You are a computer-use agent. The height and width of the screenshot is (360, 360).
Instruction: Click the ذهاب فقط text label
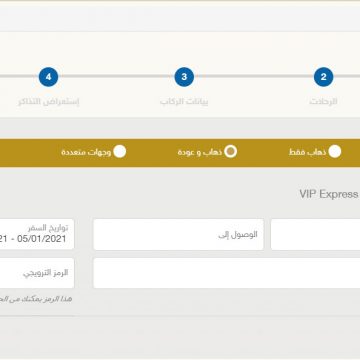[307, 152]
